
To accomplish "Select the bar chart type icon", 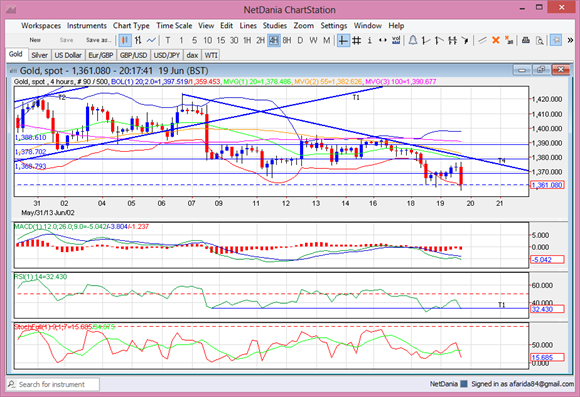I will coord(138,40).
